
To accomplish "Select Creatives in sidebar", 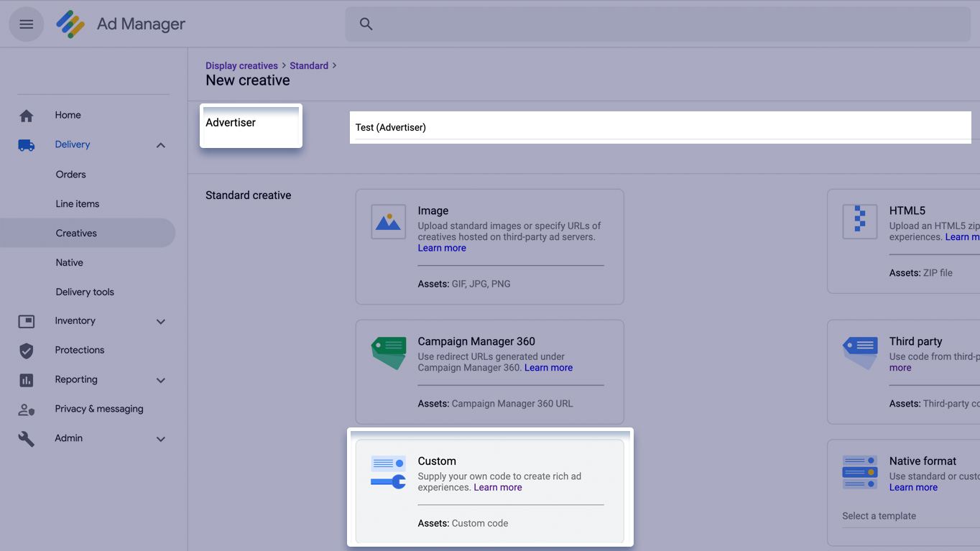I will pyautogui.click(x=76, y=233).
